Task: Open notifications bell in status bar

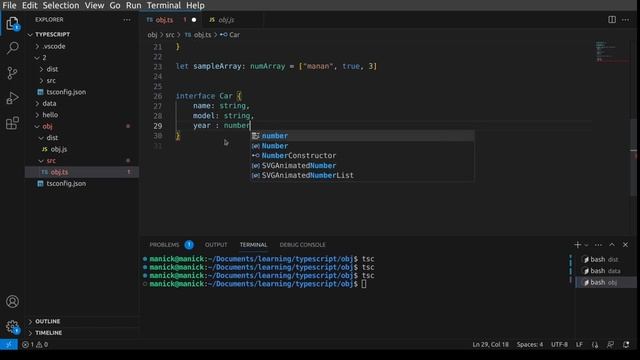Action: [626, 344]
